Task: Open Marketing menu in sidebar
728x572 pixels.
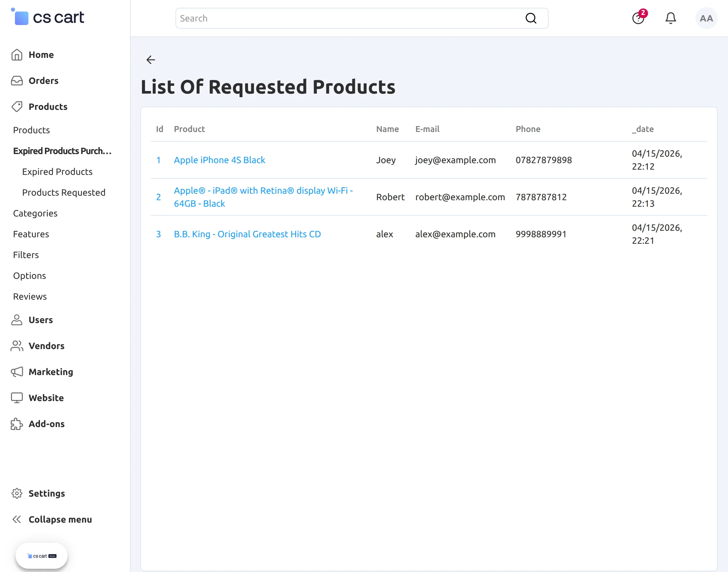Action: coord(51,372)
